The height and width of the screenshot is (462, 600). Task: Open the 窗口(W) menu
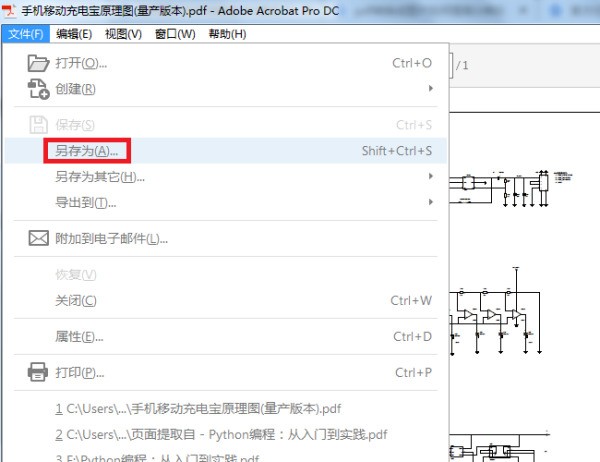(x=175, y=34)
